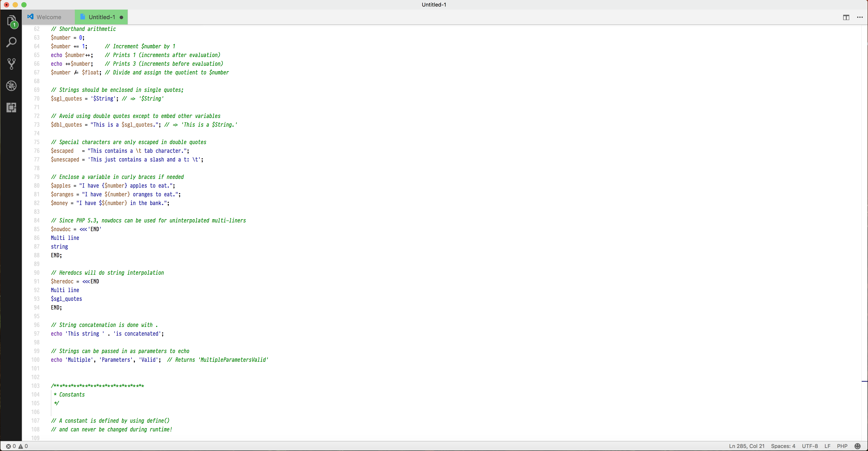Click the Split Editor icon
The width and height of the screenshot is (868, 451).
click(846, 17)
